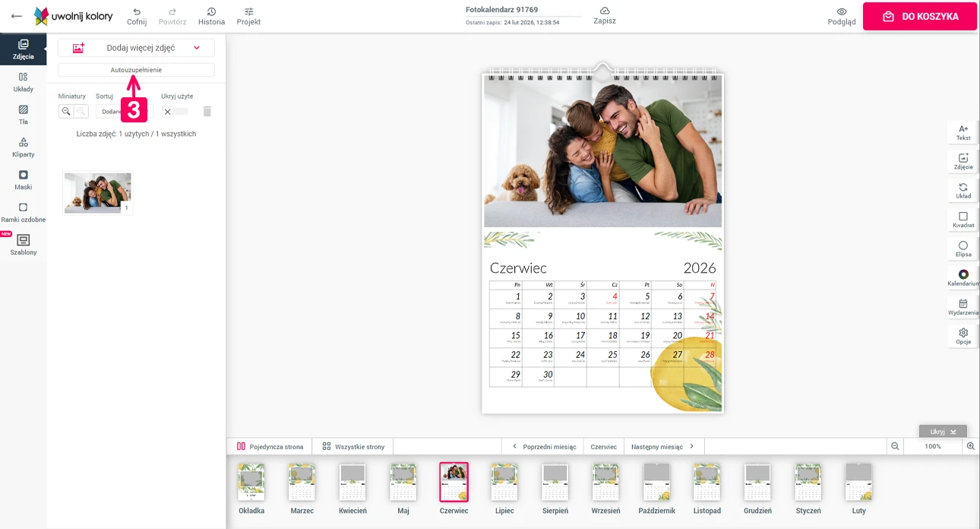This screenshot has width=980, height=529.
Task: Go to Następny miesiąc
Action: (662, 447)
